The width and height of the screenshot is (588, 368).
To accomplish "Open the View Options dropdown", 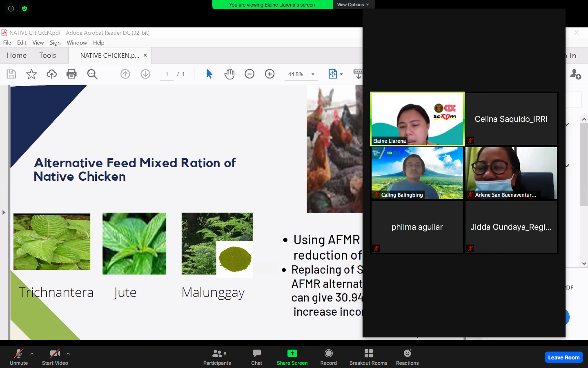I will click(353, 4).
